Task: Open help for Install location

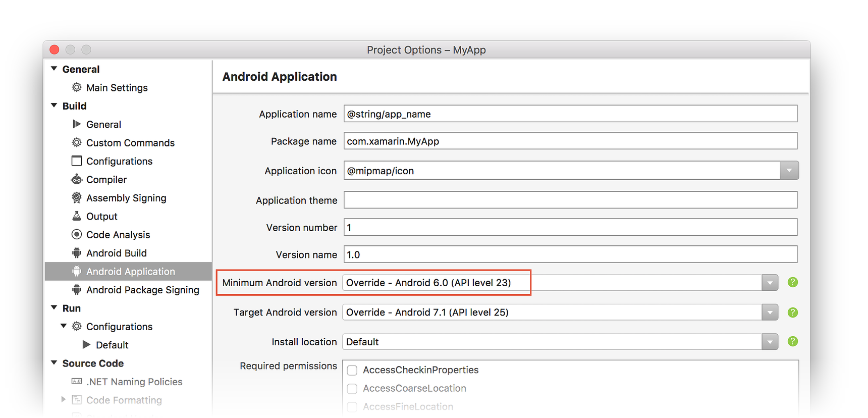Action: 793,341
